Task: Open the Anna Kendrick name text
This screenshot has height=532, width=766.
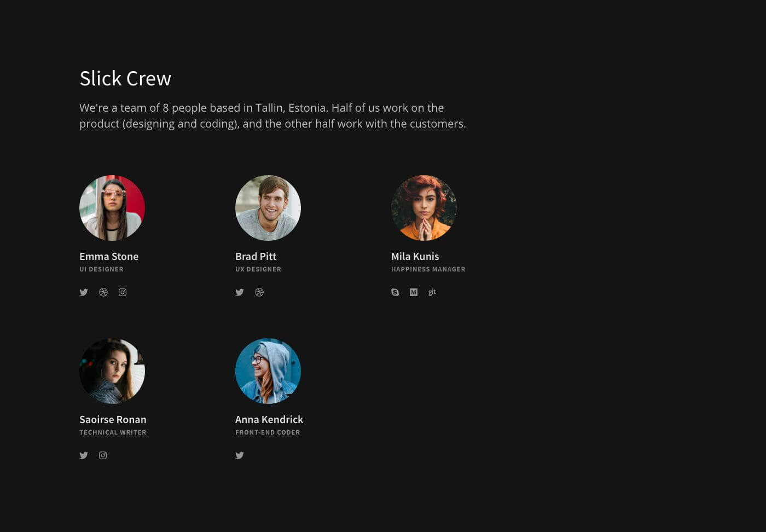Action: pos(269,419)
